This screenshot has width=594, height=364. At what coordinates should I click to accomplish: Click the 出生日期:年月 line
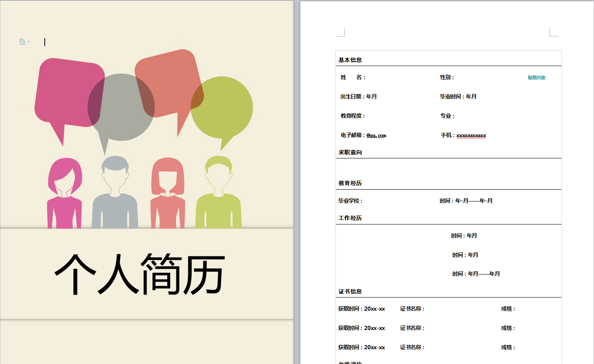coord(358,96)
